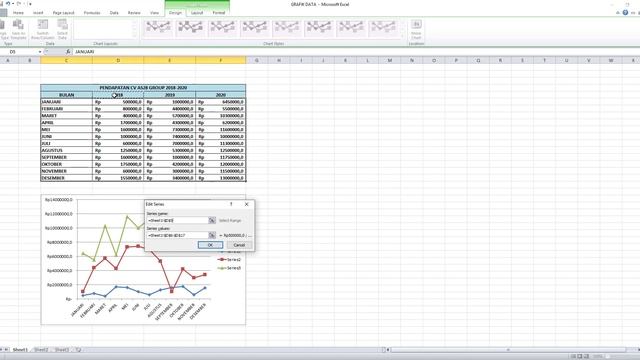Select column D header

(x=118, y=60)
